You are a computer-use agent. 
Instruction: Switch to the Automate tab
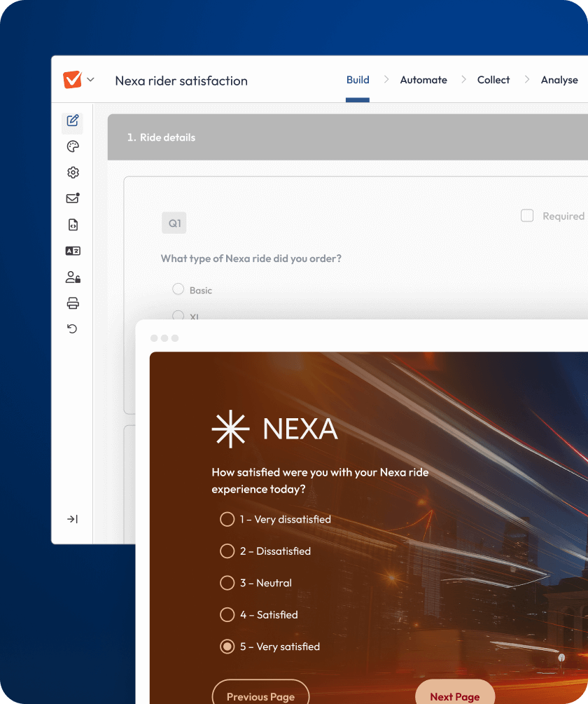(423, 80)
